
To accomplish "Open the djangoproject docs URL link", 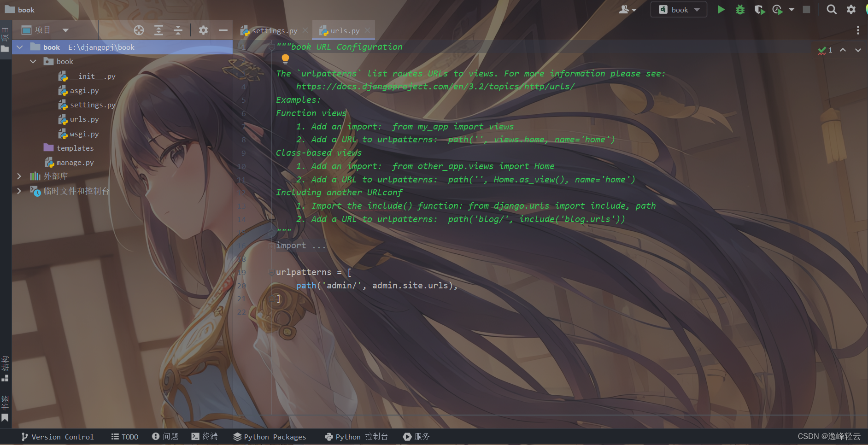I will click(x=435, y=87).
